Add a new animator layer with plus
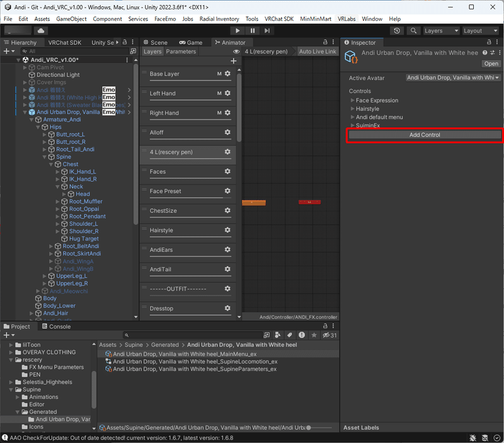The height and width of the screenshot is (443, 504). pyautogui.click(x=234, y=60)
